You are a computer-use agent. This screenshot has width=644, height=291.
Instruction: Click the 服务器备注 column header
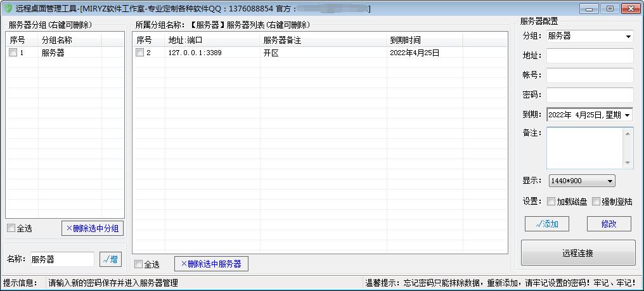click(x=323, y=41)
